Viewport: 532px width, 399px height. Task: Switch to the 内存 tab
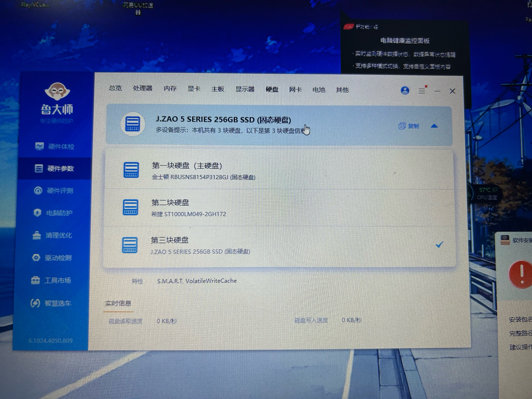pyautogui.click(x=170, y=89)
